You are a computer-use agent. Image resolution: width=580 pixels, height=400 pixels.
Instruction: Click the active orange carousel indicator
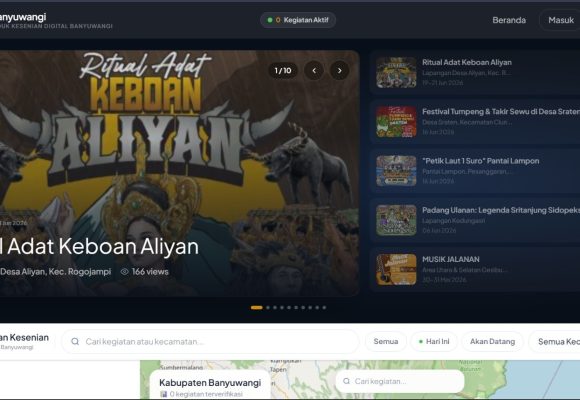257,307
